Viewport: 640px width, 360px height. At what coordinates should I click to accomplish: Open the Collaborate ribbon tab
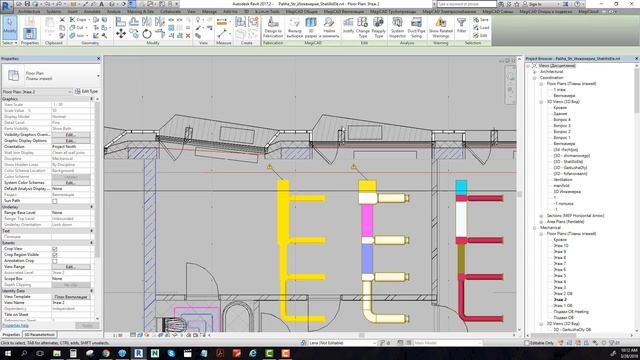coord(170,12)
